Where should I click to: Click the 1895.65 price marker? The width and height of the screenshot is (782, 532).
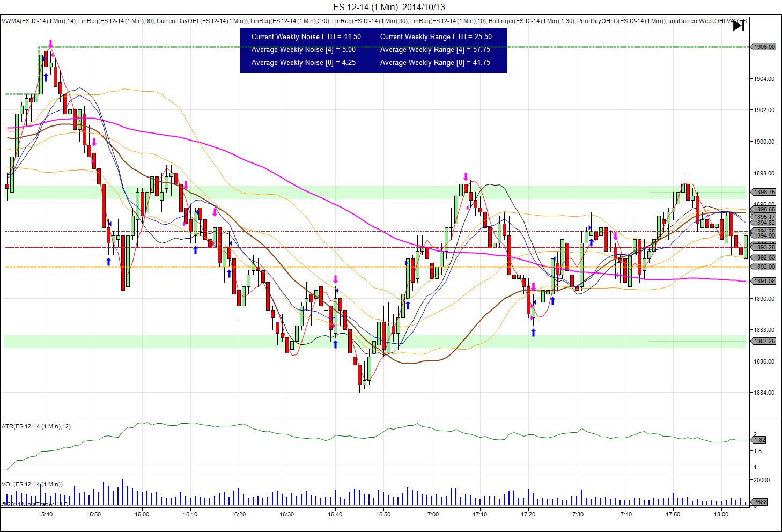764,210
